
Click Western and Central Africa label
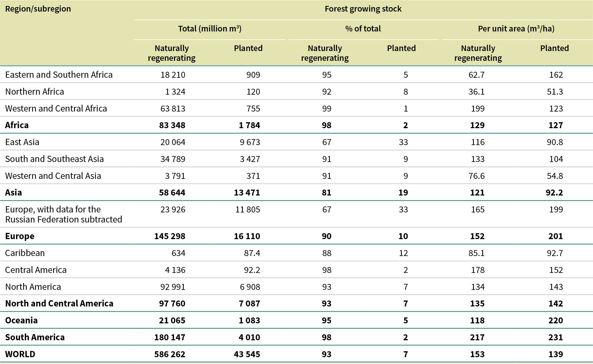click(56, 109)
